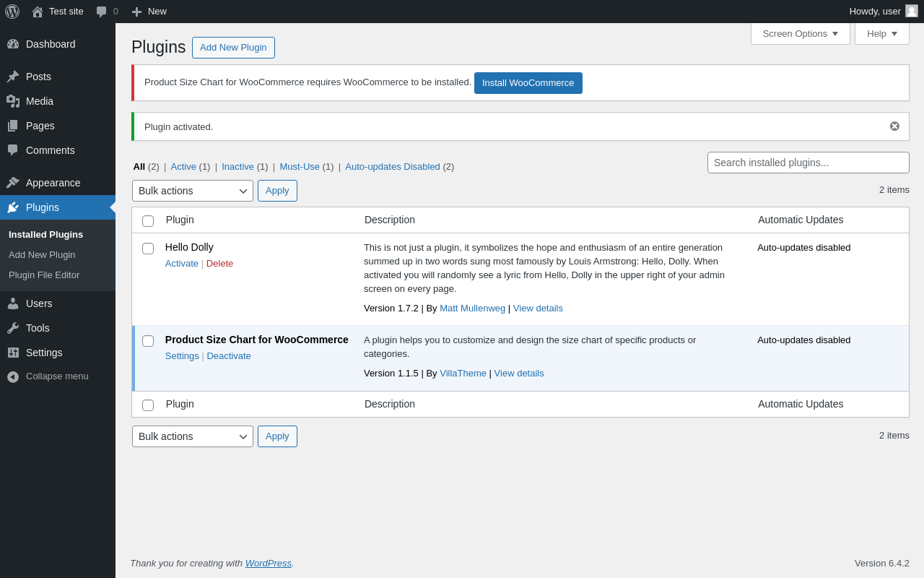Open Plugin File Editor submenu item
The width and height of the screenshot is (924, 578).
(44, 275)
